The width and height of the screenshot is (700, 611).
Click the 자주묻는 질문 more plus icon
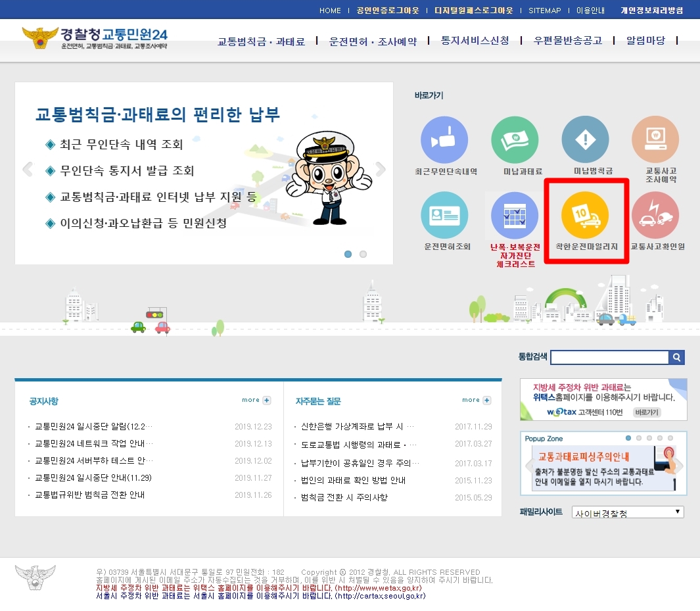coord(487,400)
